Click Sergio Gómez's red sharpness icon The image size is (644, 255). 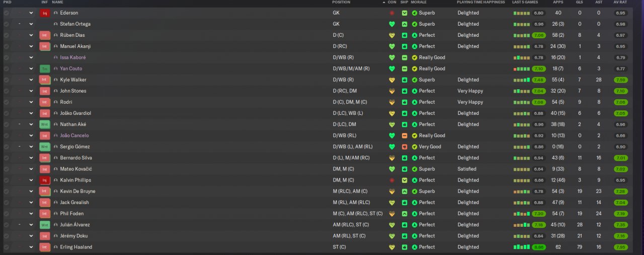coord(405,147)
